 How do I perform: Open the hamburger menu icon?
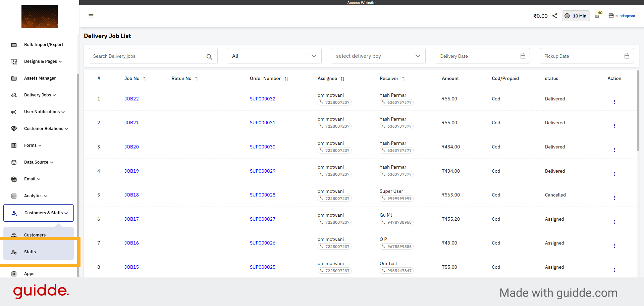(91, 16)
